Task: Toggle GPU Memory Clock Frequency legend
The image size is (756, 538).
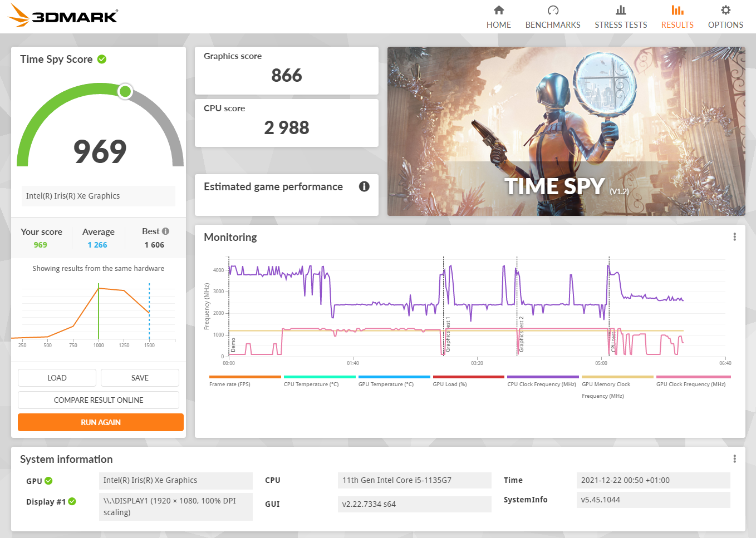Action: [617, 387]
